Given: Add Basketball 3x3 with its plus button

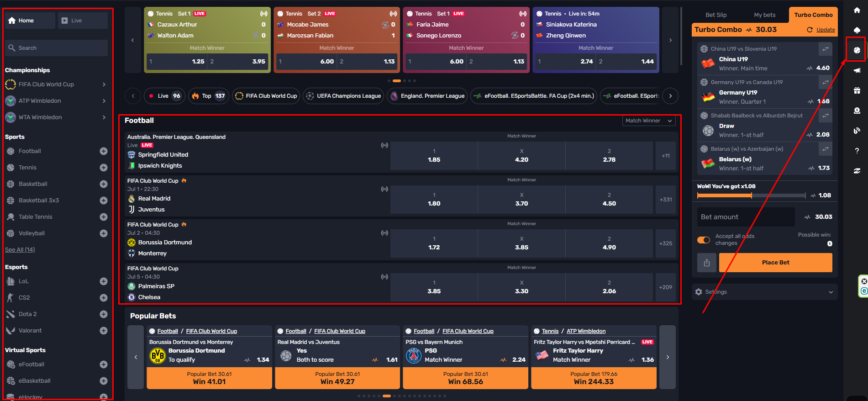Looking at the screenshot, I should point(104,200).
